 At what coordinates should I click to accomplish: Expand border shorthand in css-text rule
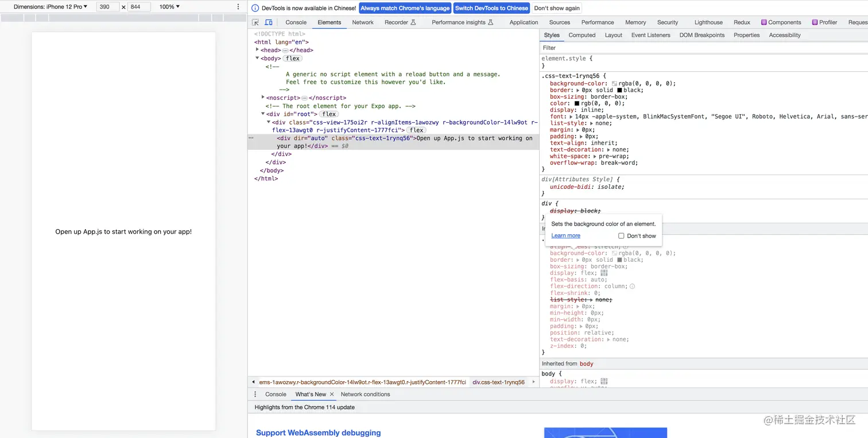pos(578,90)
